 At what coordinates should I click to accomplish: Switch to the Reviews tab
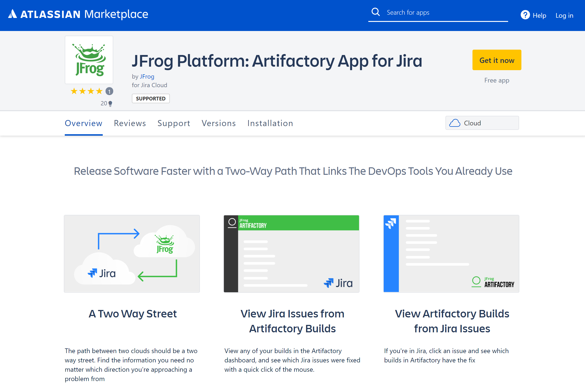pyautogui.click(x=130, y=123)
